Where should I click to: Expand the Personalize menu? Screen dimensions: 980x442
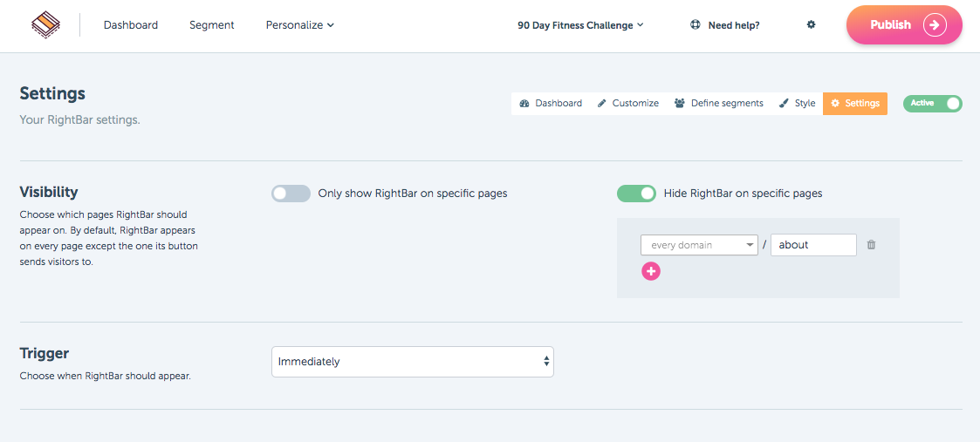(300, 25)
